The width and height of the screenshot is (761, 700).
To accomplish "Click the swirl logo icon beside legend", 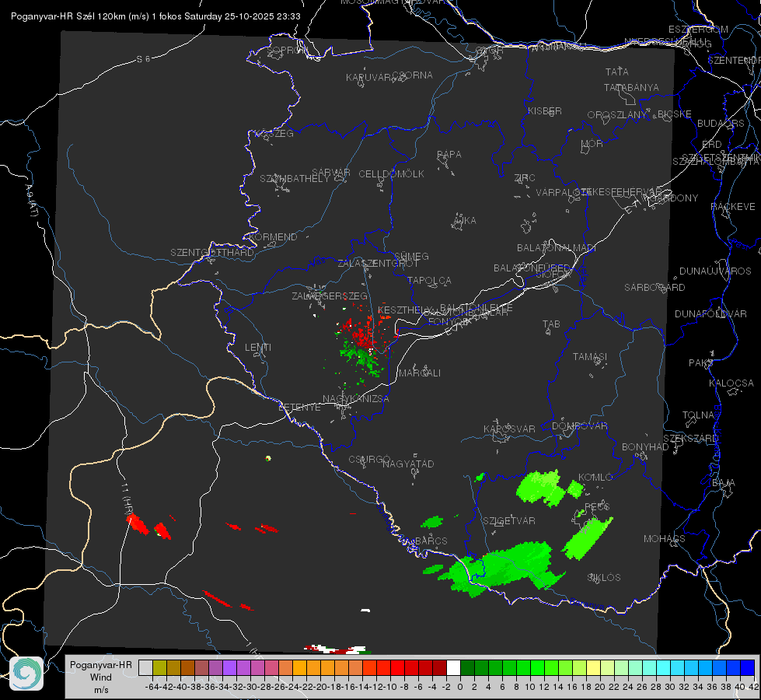I will click(x=26, y=674).
